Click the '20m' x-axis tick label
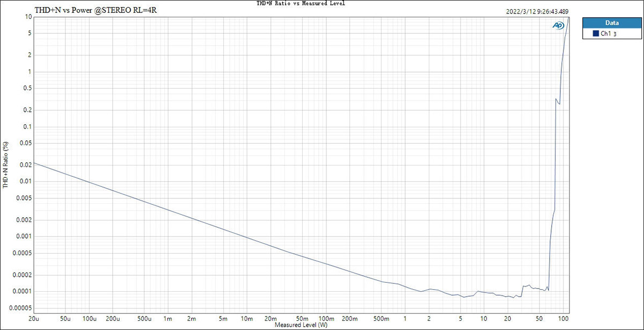The image size is (644, 330). click(x=271, y=318)
